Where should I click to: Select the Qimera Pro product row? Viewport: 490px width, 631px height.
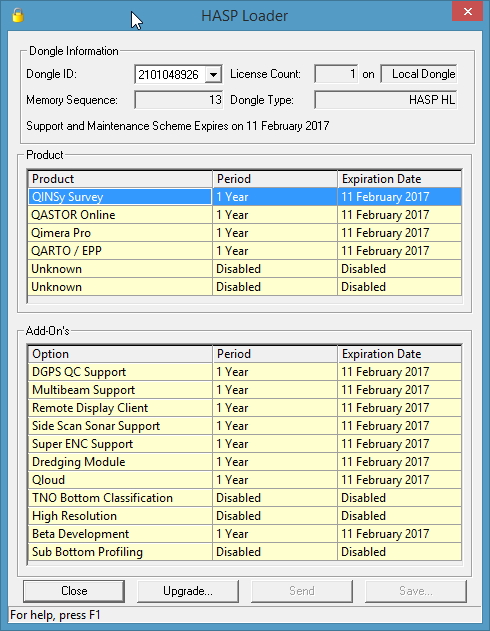point(245,233)
